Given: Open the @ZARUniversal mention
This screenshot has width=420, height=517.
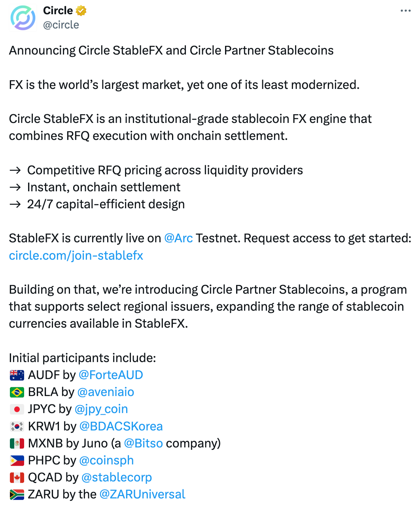Looking at the screenshot, I should click(x=142, y=494).
